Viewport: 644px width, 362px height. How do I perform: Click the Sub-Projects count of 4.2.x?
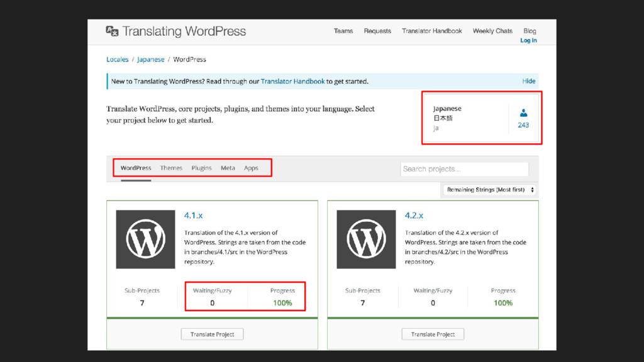pyautogui.click(x=363, y=303)
